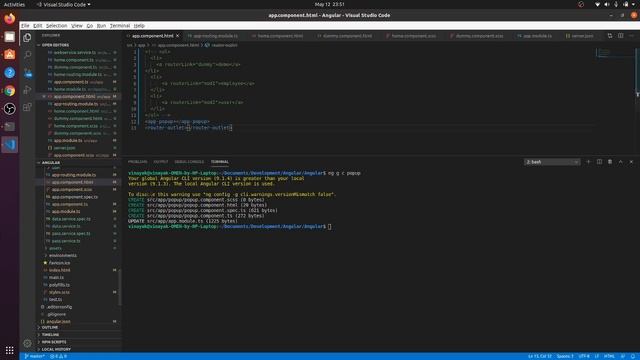Expand the Local History section
Viewport: 640px width, 360px height.
56,349
